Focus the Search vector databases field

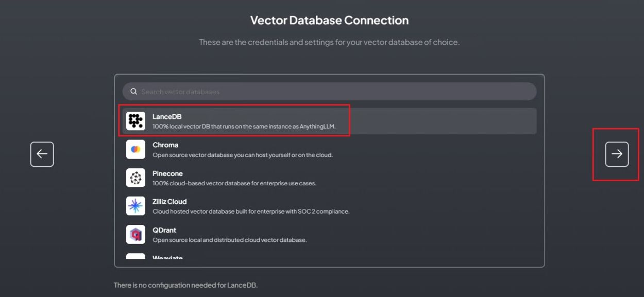pyautogui.click(x=330, y=92)
